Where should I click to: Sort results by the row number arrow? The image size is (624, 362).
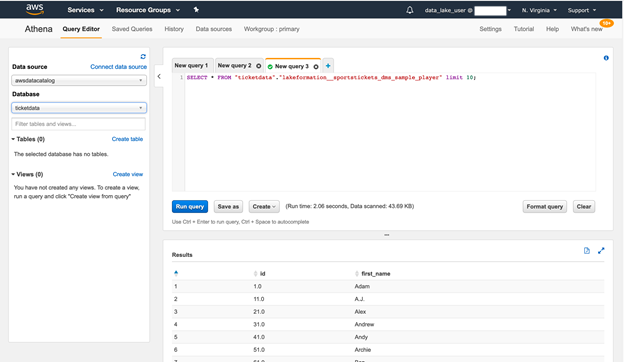176,273
